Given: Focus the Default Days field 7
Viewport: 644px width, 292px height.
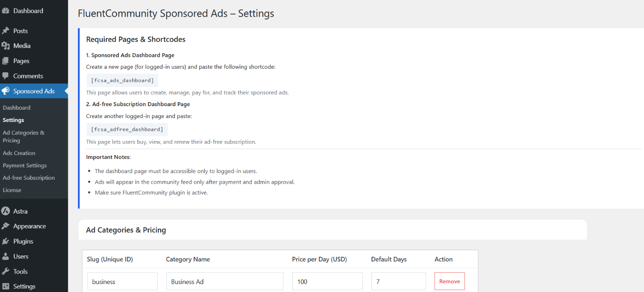Looking at the screenshot, I should (x=399, y=281).
